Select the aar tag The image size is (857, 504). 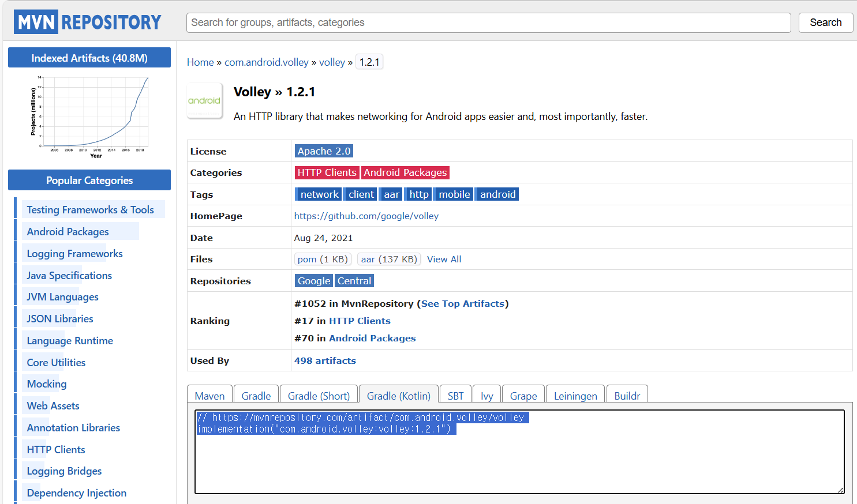(x=391, y=194)
